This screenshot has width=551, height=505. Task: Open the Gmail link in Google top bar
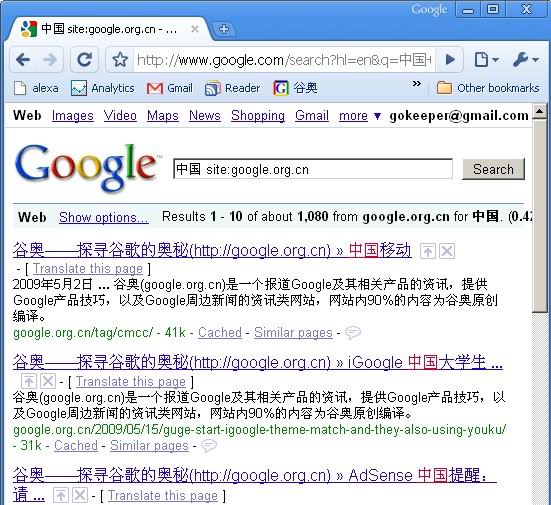[x=312, y=116]
